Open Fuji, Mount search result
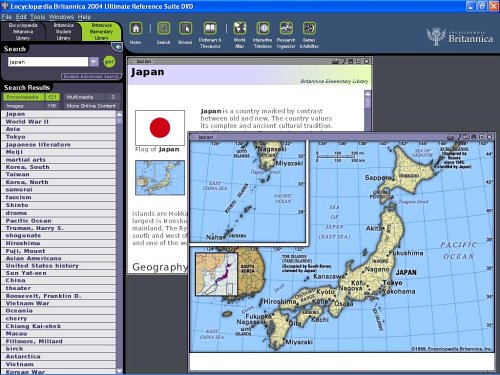Screen dimensions: 500x375 [x=59, y=251]
